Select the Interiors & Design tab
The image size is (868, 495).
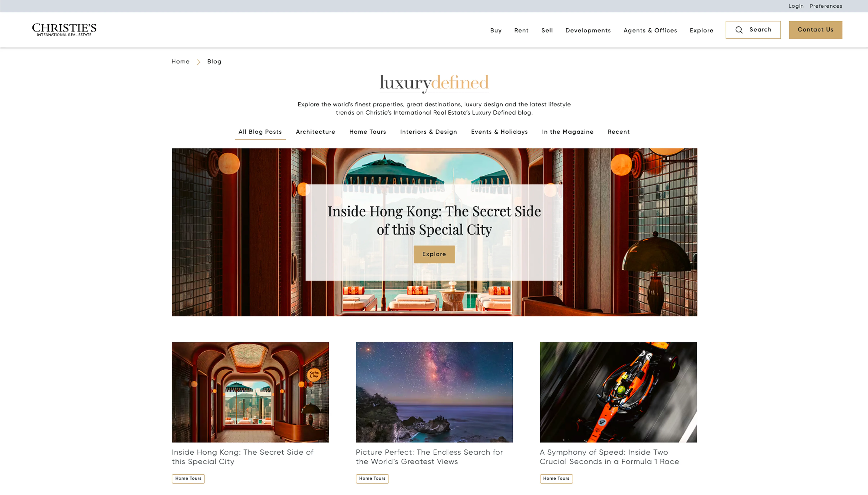428,132
